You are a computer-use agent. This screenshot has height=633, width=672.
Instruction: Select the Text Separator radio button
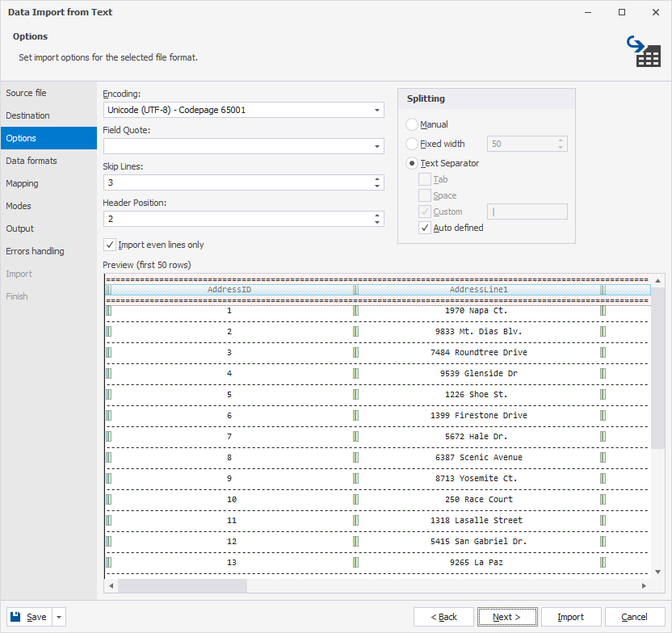(x=412, y=163)
